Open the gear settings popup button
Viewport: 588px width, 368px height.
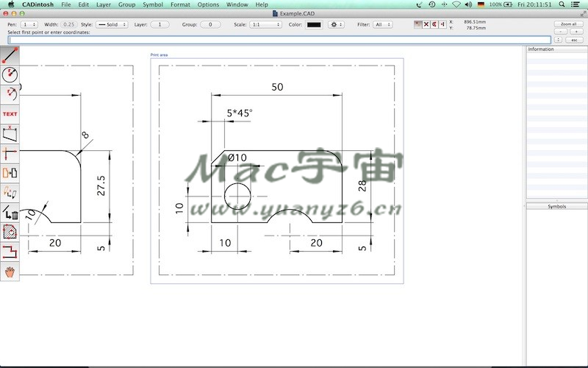pos(337,24)
